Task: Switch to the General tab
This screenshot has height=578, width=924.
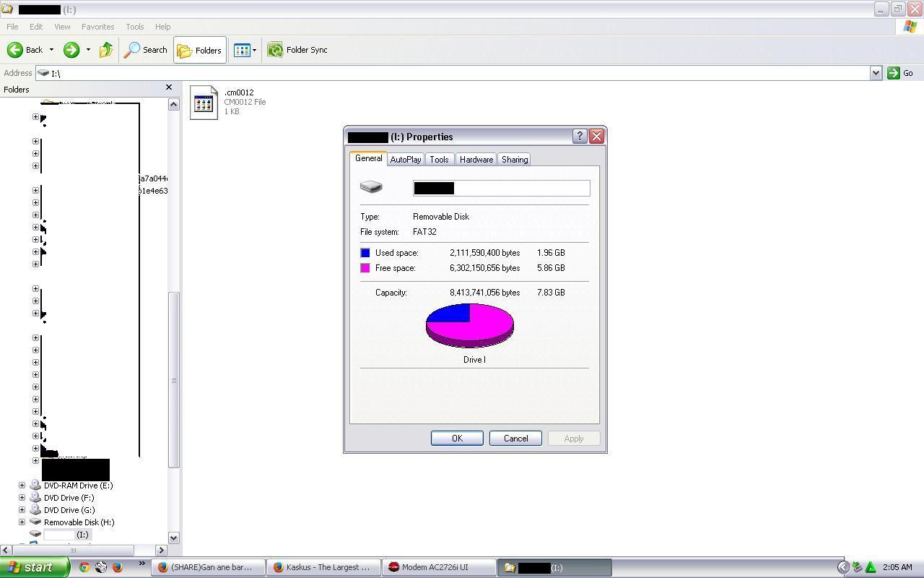Action: point(368,158)
